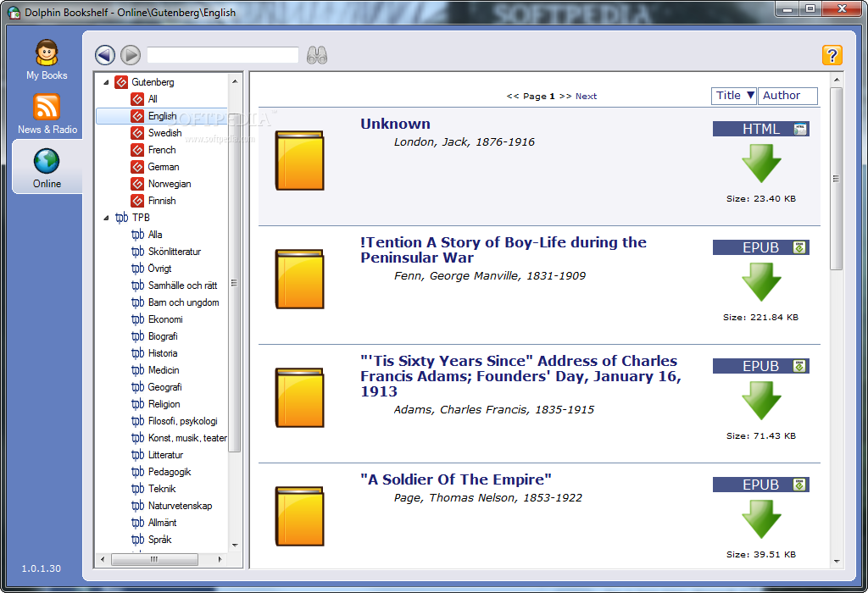This screenshot has width=868, height=593.
Task: Select Konst, musik, teater category
Action: [x=187, y=438]
